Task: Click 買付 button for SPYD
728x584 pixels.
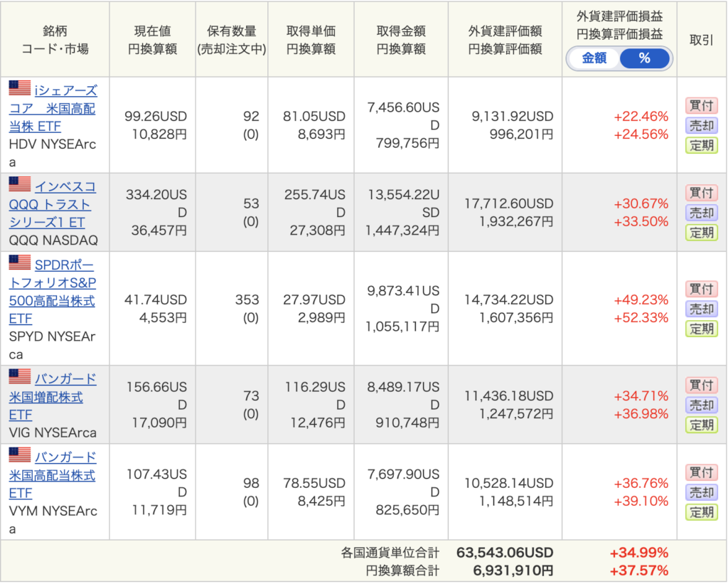Action: tap(702, 289)
